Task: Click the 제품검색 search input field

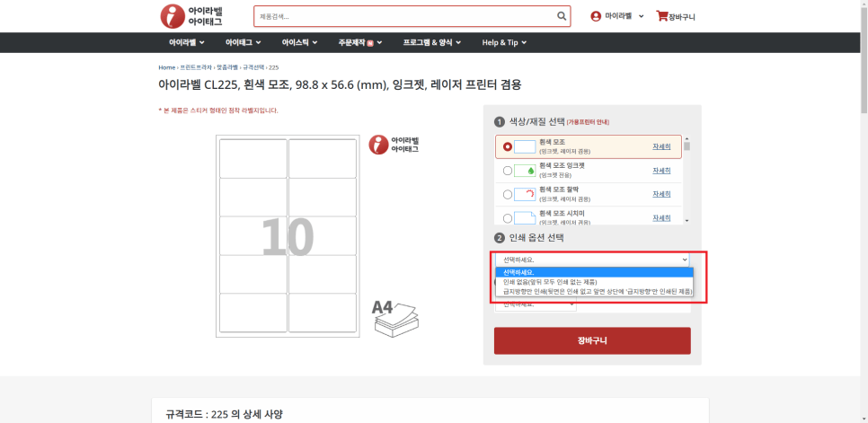Action: pyautogui.click(x=405, y=16)
